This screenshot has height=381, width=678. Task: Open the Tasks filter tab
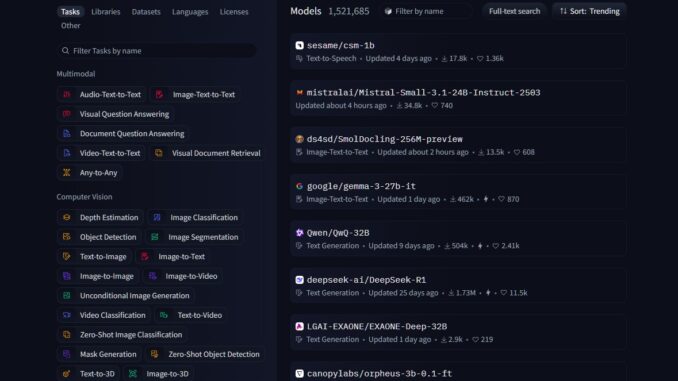tap(70, 12)
